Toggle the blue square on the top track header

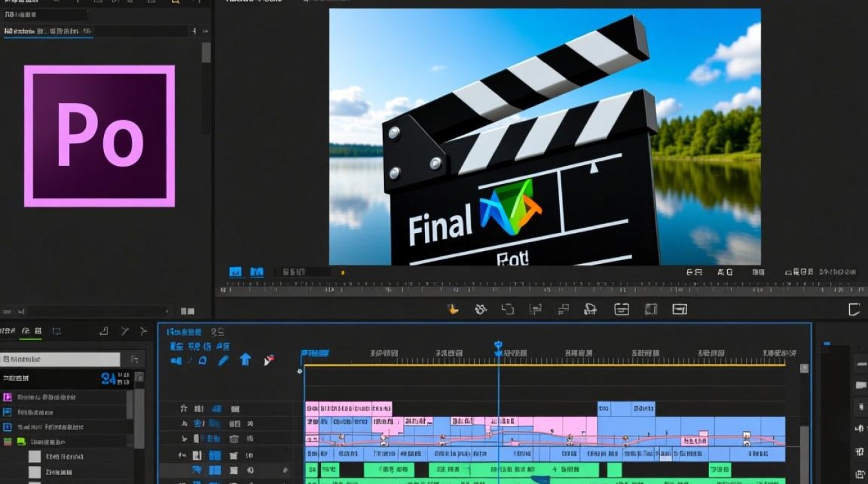tap(217, 408)
